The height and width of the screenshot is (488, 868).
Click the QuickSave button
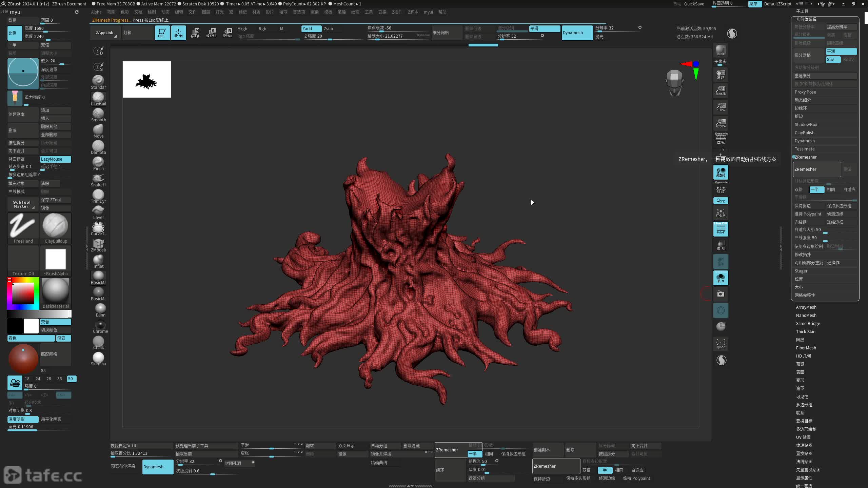(694, 4)
